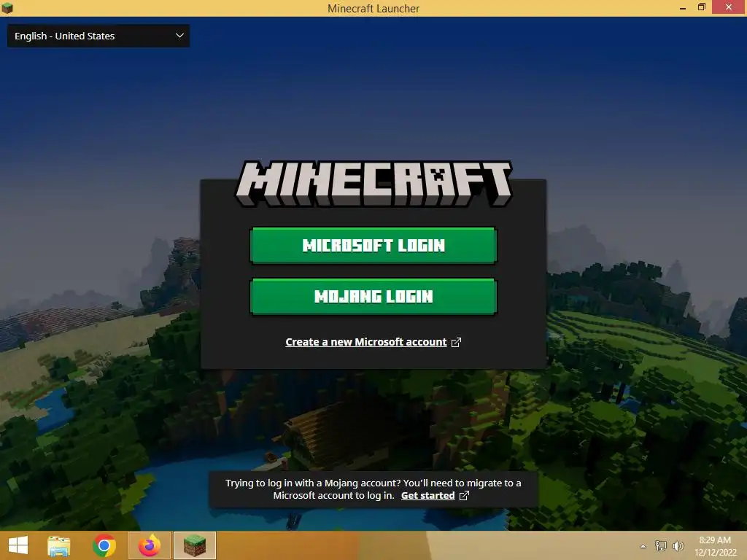Launch File Explorer from the taskbar

59,545
